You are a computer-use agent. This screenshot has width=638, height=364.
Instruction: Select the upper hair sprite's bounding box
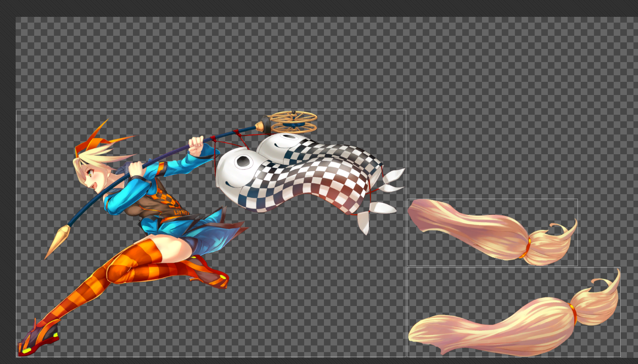coord(492,232)
